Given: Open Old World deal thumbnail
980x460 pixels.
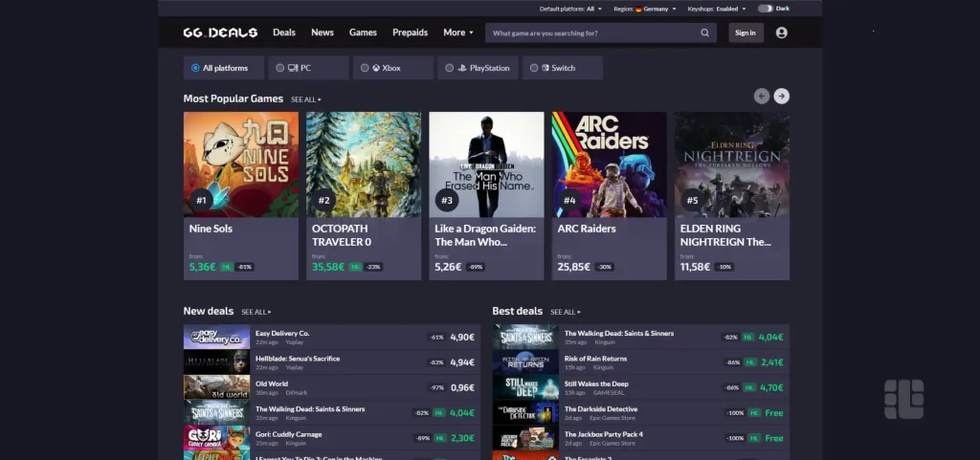Looking at the screenshot, I should point(217,387).
